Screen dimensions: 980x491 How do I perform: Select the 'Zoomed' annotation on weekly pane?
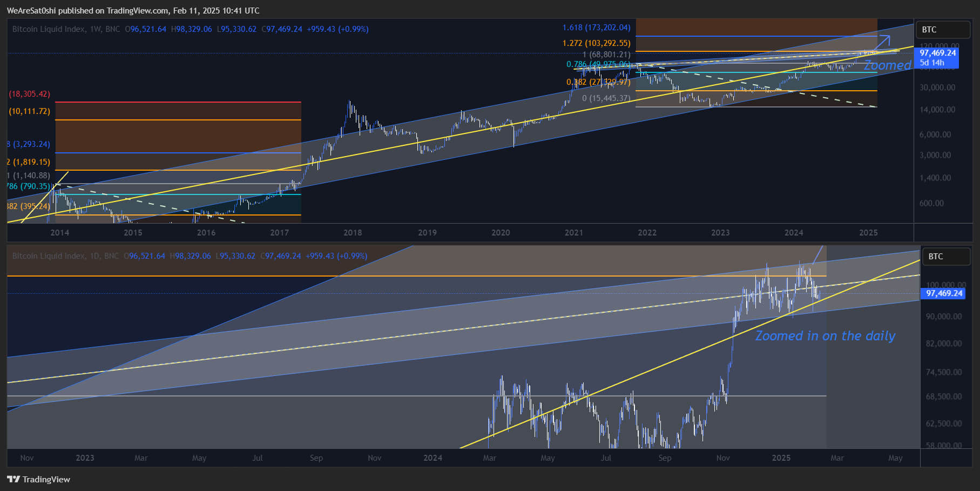888,65
